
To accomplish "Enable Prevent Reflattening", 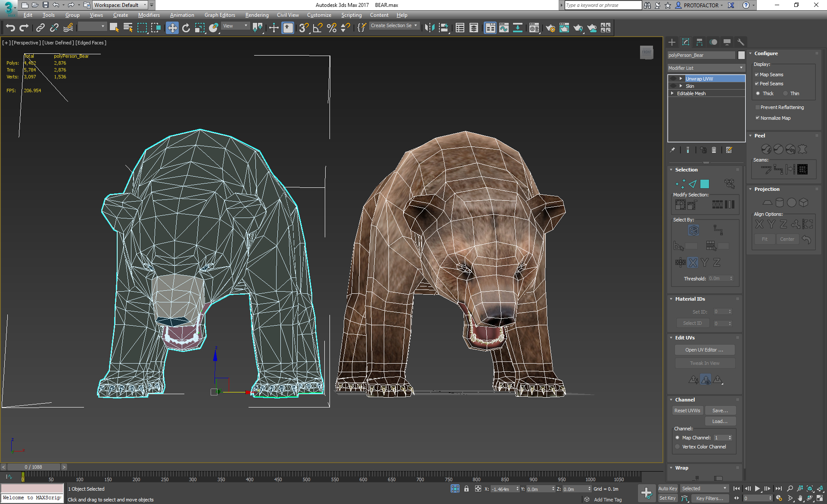I will point(758,107).
